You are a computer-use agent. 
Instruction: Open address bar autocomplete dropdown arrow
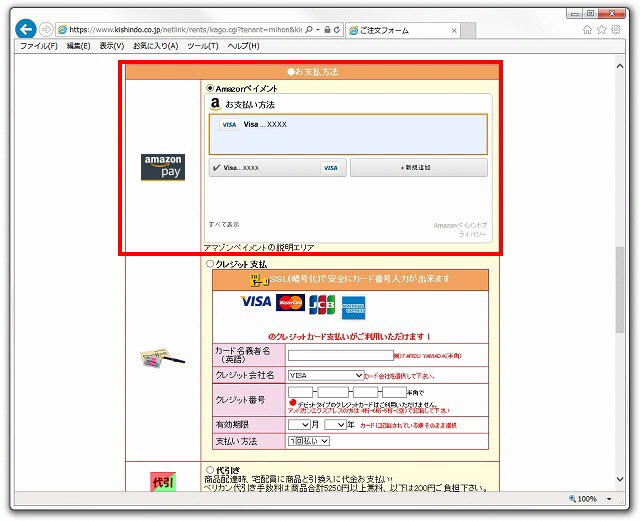point(318,30)
